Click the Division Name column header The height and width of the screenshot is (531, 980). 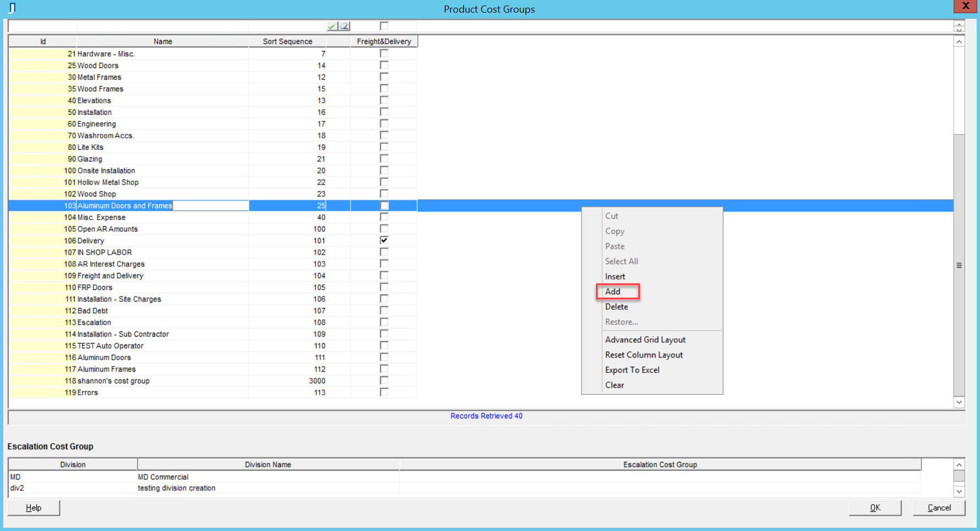pyautogui.click(x=268, y=465)
